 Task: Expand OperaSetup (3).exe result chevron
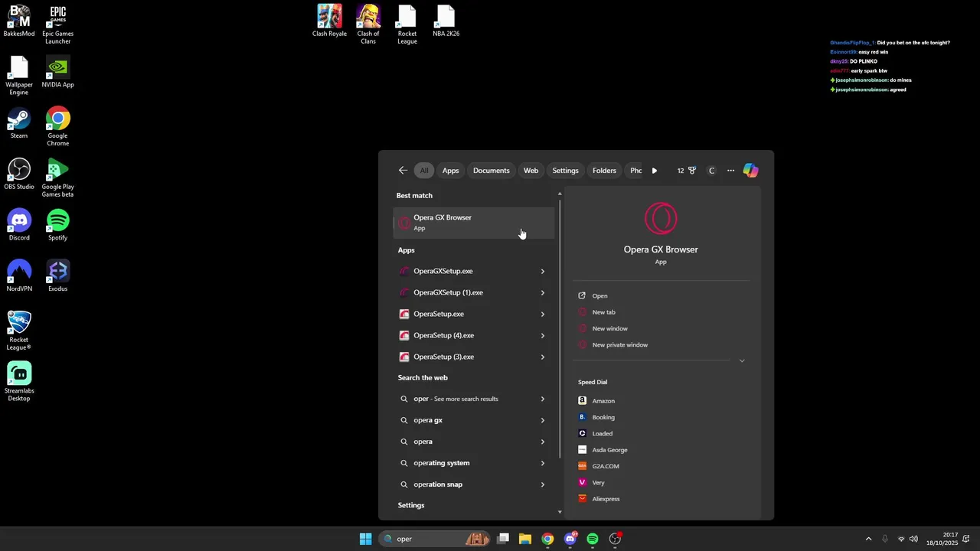543,357
